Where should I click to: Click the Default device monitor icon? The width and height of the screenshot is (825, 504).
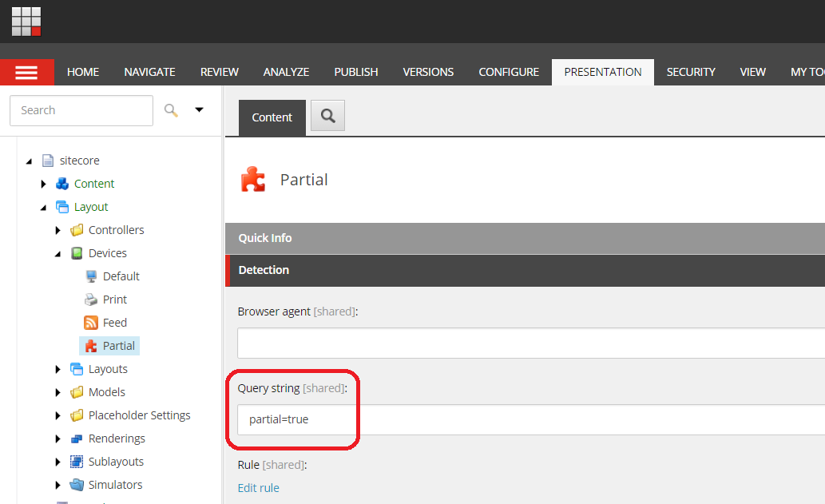point(91,276)
